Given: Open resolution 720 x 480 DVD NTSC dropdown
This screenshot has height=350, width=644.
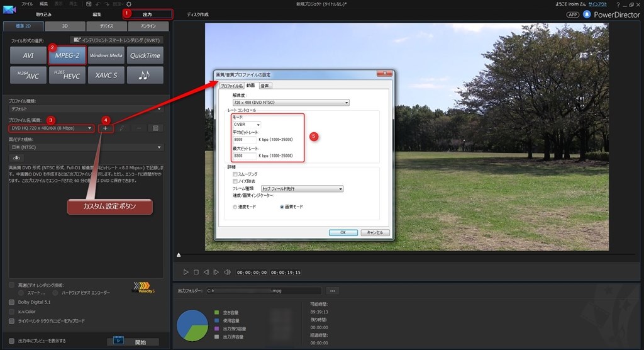Looking at the screenshot, I should (x=291, y=103).
